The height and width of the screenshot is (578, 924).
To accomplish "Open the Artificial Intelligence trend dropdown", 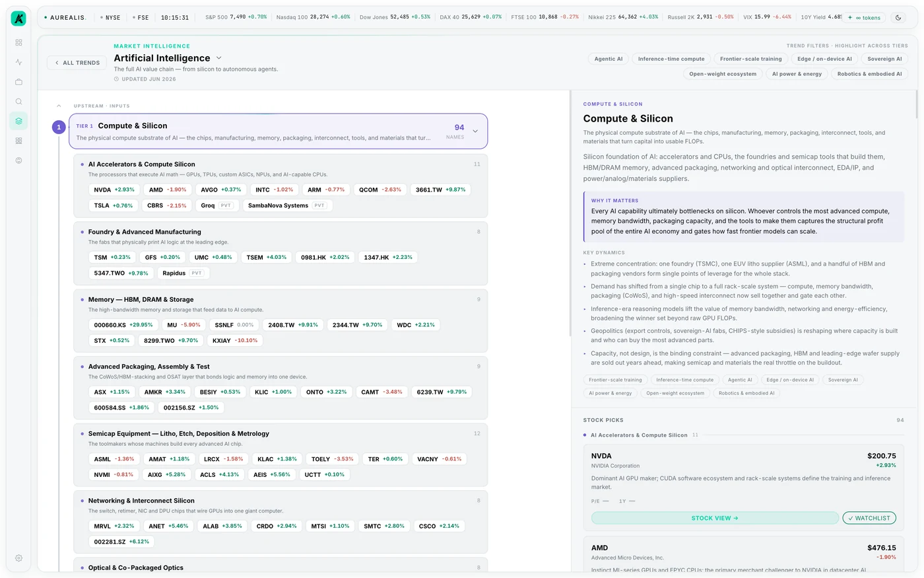I will coord(219,58).
